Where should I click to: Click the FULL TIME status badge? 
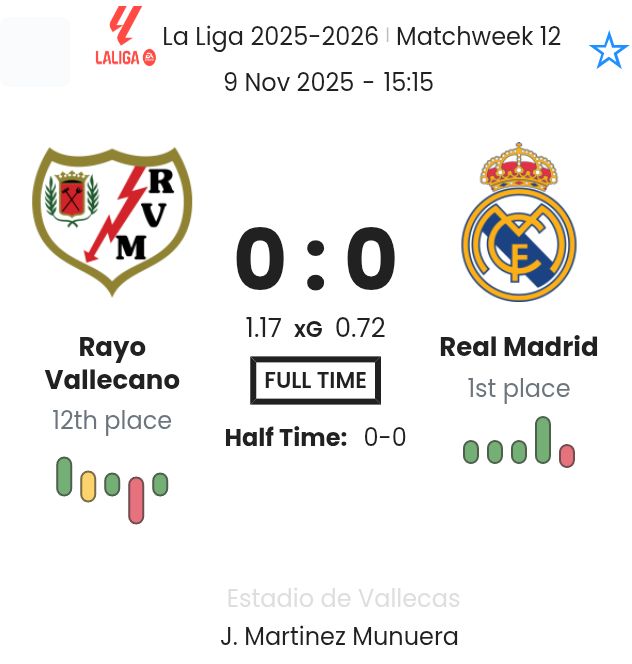315,380
